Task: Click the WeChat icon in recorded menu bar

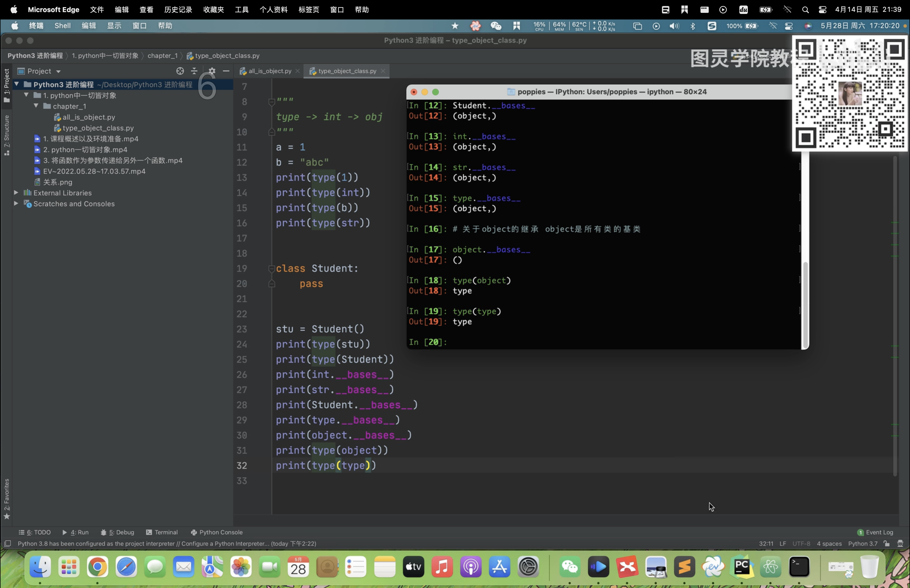Action: [x=496, y=26]
